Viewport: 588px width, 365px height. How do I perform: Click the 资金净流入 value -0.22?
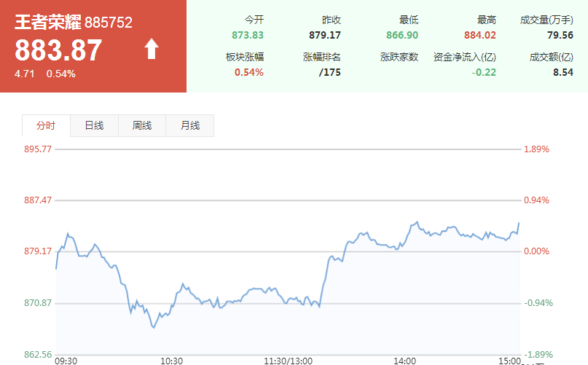point(484,72)
